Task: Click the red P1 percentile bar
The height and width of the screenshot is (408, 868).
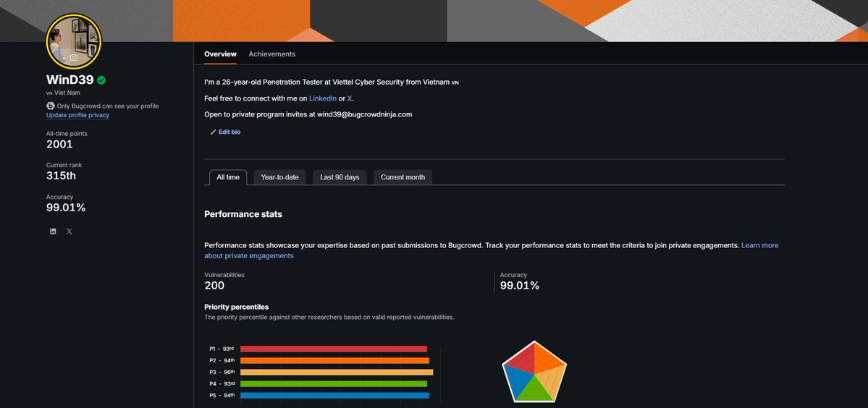Action: [x=334, y=349]
